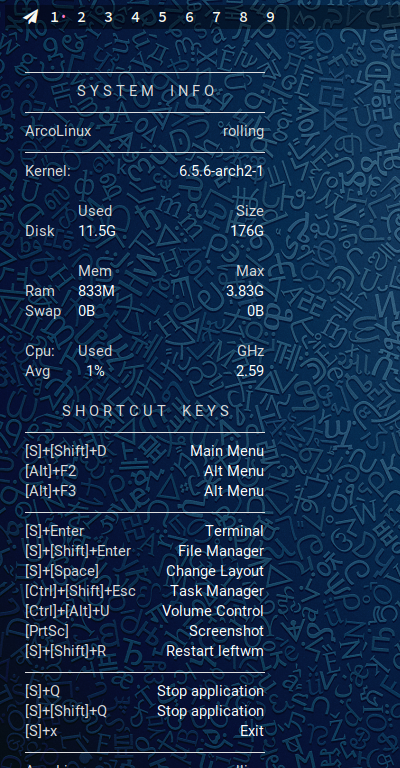Switch to workspace 3
400x768 pixels.
tap(108, 18)
